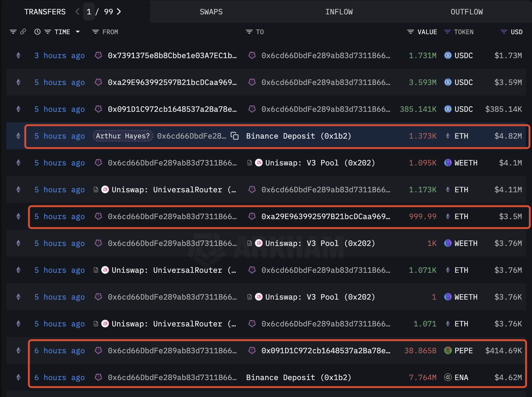Click PEPE token icon
The width and height of the screenshot is (532, 397).
click(448, 351)
